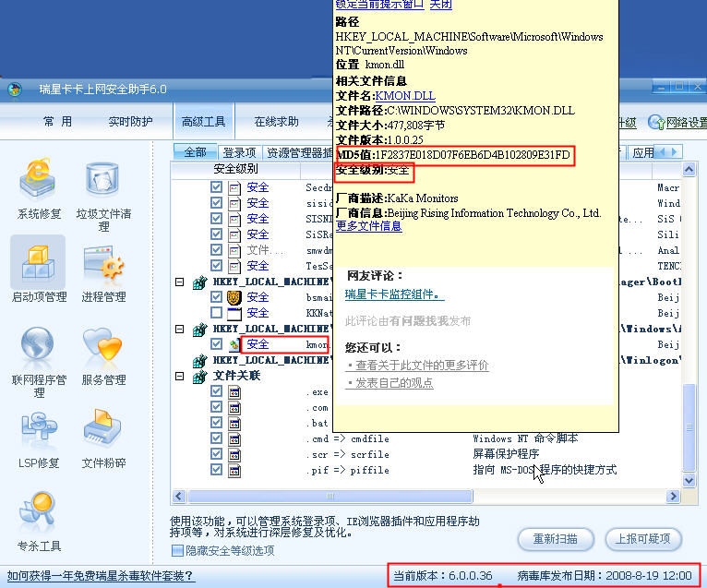
Task: Uncheck the Secdr startup item checkbox
Action: (216, 186)
